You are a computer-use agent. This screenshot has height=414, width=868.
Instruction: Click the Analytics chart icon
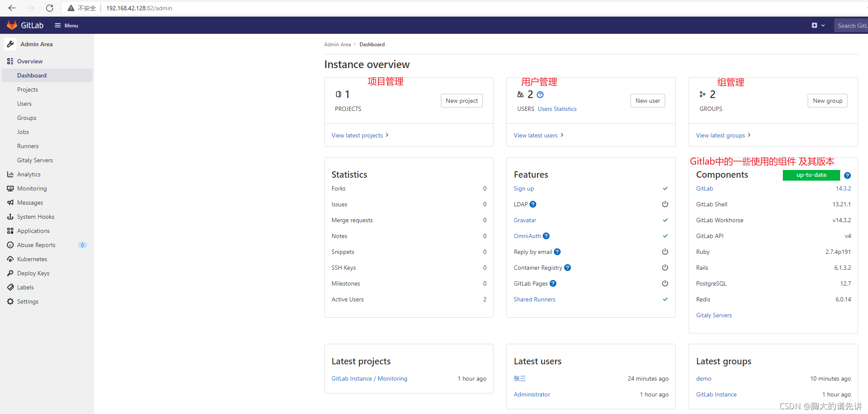10,174
